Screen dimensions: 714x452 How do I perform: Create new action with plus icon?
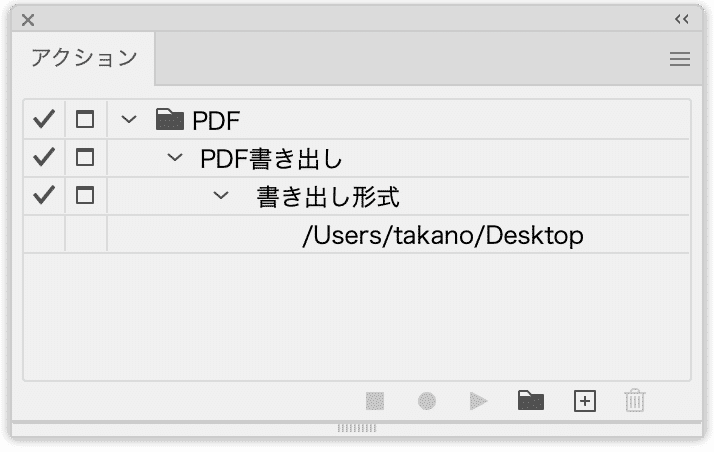(x=585, y=401)
